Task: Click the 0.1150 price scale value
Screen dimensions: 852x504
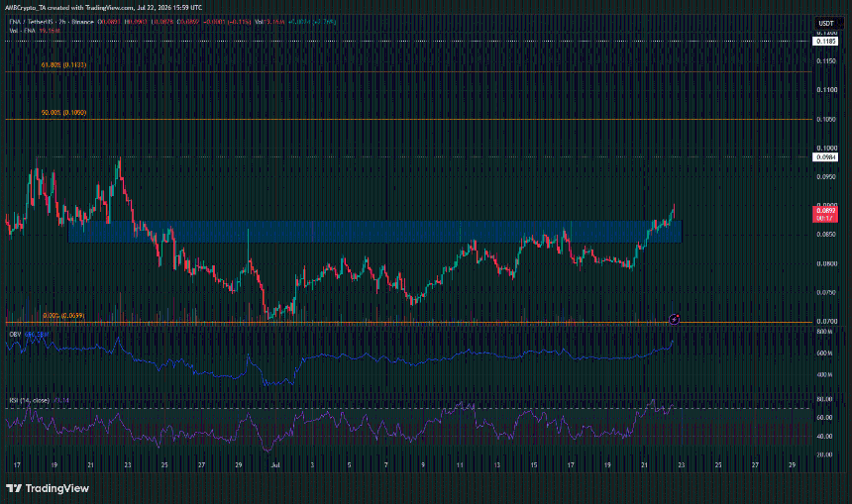Action: coord(826,61)
